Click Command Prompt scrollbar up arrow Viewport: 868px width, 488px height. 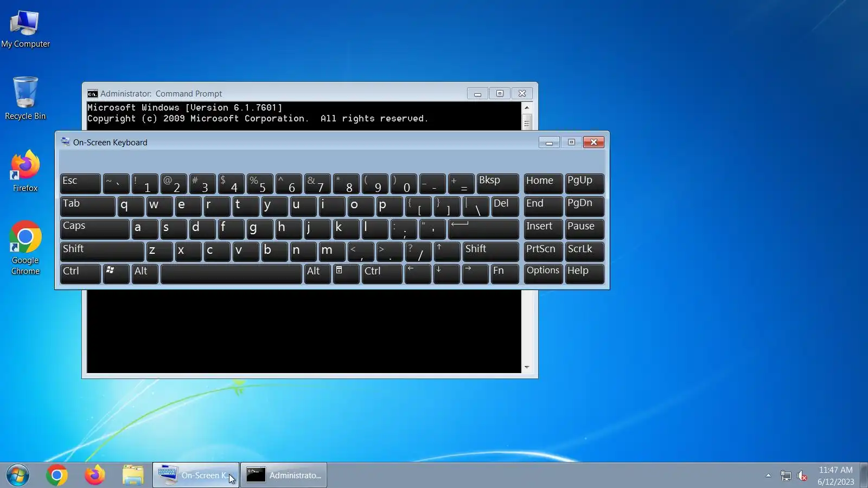[x=527, y=107]
